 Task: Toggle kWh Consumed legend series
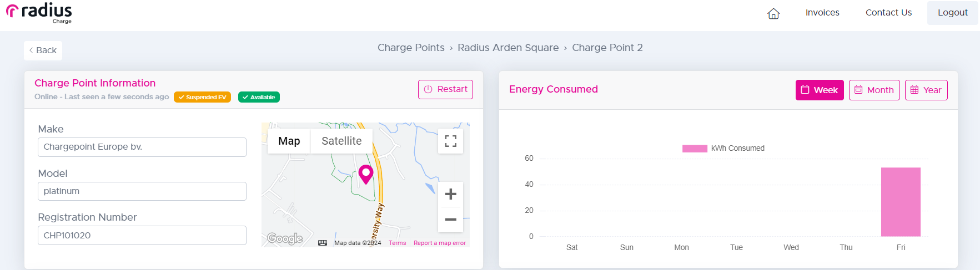(723, 148)
